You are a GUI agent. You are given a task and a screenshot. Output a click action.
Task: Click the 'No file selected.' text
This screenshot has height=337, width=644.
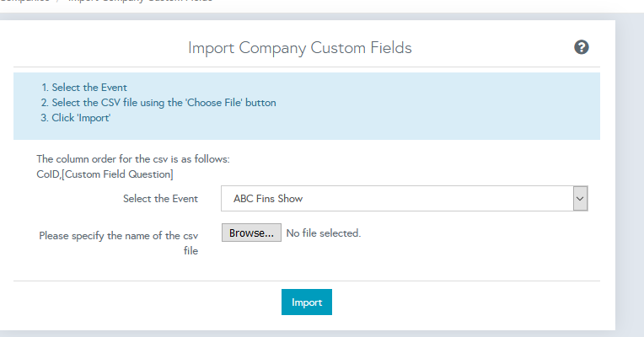[x=324, y=233]
